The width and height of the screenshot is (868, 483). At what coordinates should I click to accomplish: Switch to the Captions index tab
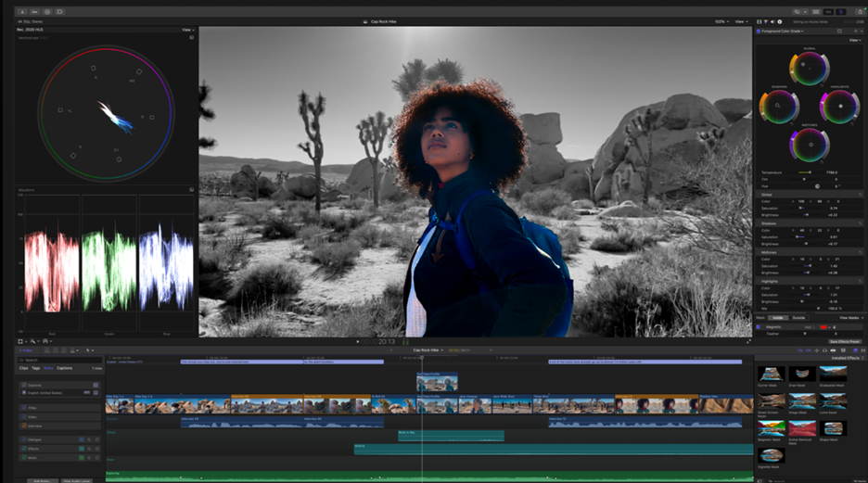click(64, 368)
